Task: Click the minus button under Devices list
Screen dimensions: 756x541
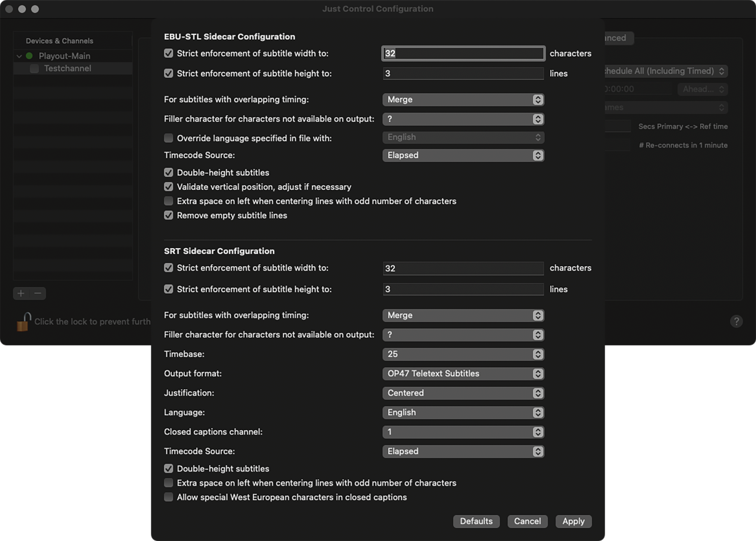Action: click(38, 293)
